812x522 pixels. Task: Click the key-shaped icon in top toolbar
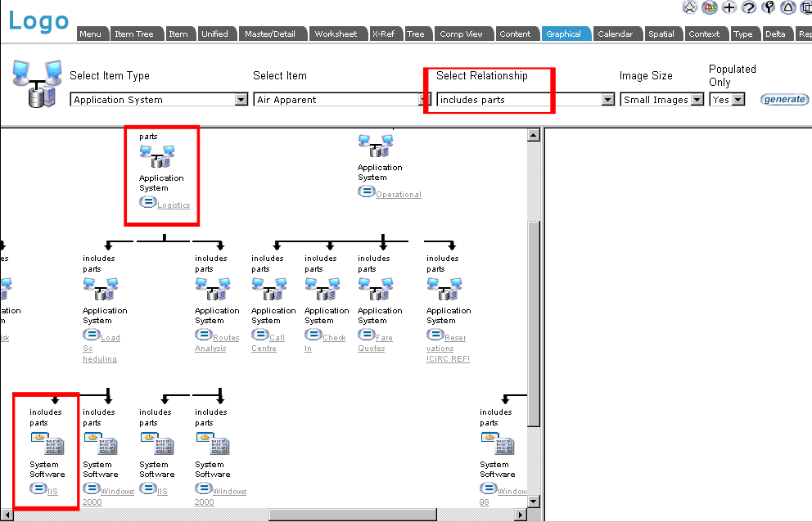(768, 7)
